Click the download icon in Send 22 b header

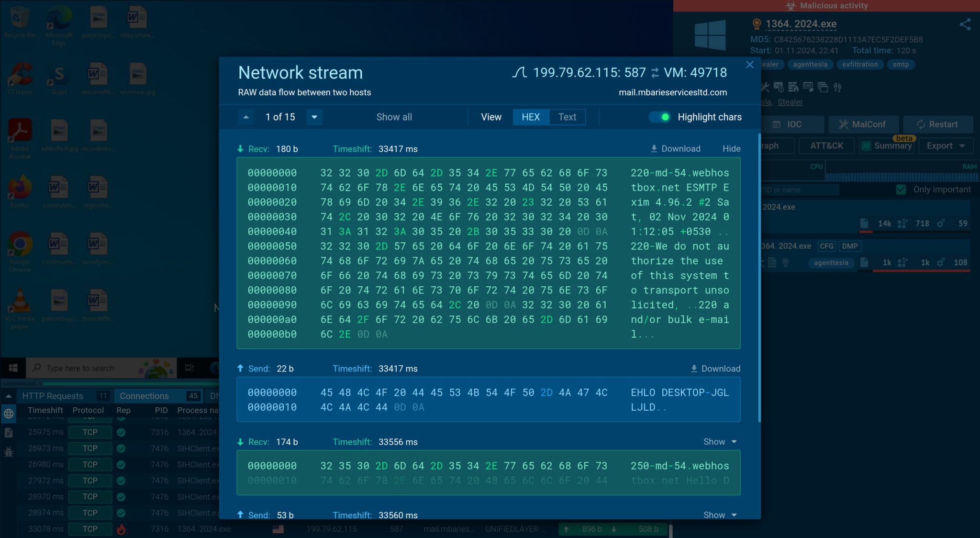tap(694, 369)
